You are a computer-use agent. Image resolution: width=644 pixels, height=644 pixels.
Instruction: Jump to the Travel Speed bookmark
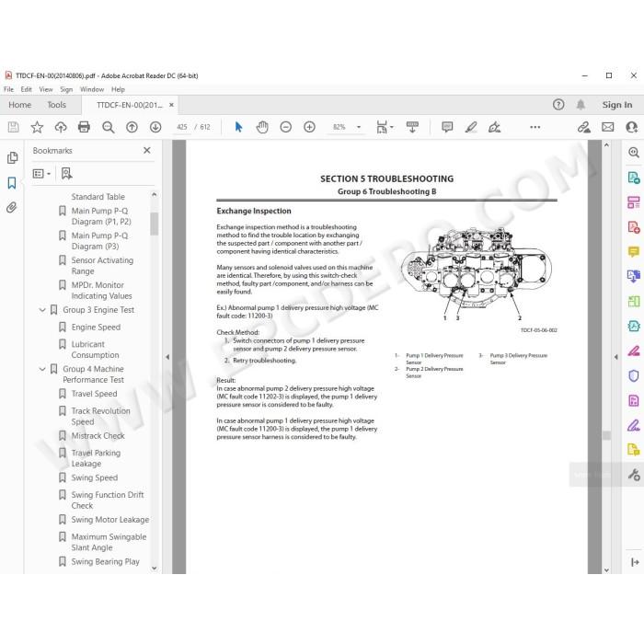coord(94,394)
